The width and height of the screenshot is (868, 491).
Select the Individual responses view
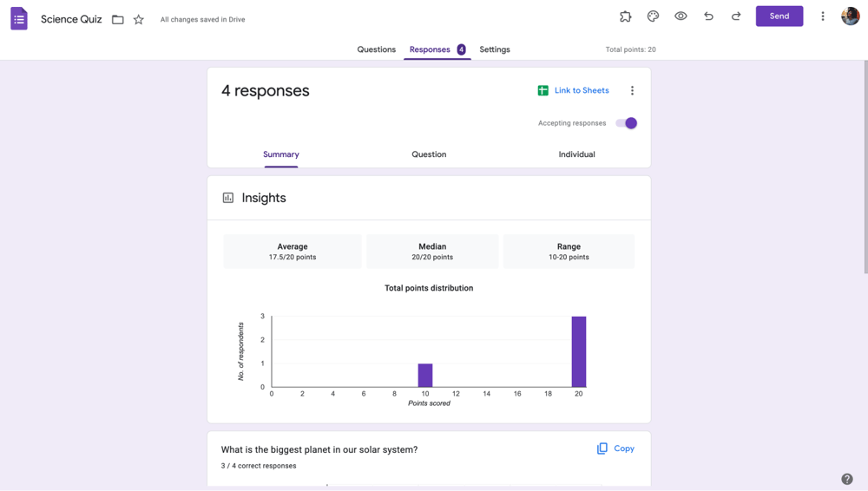[x=576, y=154]
